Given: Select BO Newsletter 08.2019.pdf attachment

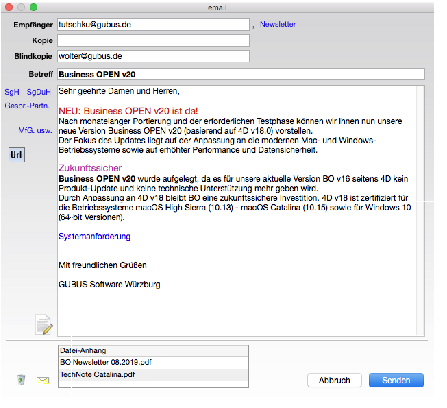Looking at the screenshot, I should click(153, 362).
